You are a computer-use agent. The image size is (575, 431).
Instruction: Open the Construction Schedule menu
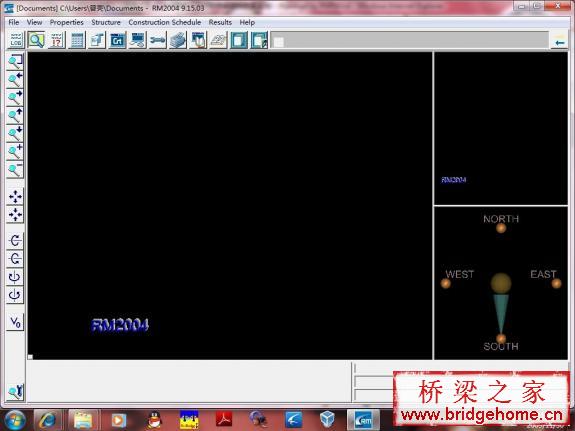(165, 22)
